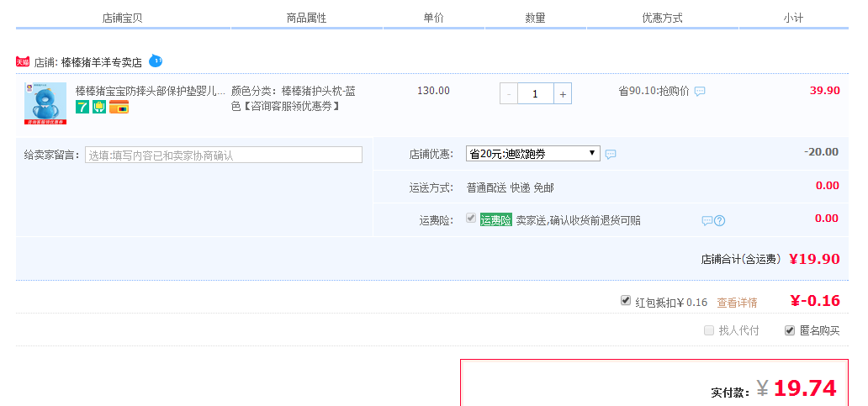Image resolution: width=868 pixels, height=406 pixels.
Task: Click the 实付款 label
Action: pyautogui.click(x=731, y=393)
